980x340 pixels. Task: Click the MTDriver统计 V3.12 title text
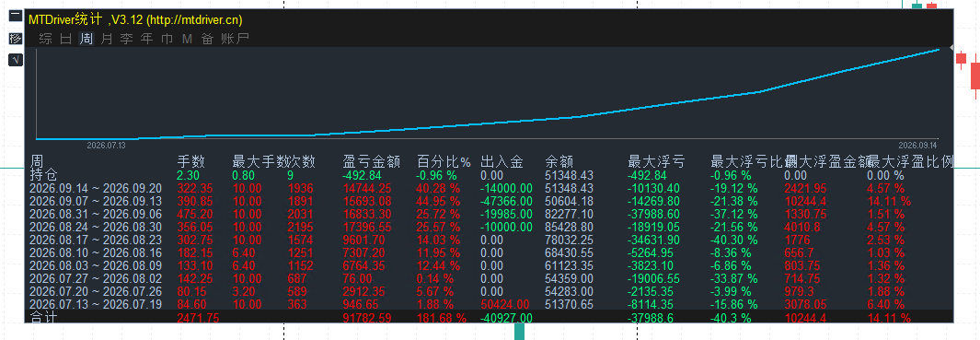tap(135, 20)
